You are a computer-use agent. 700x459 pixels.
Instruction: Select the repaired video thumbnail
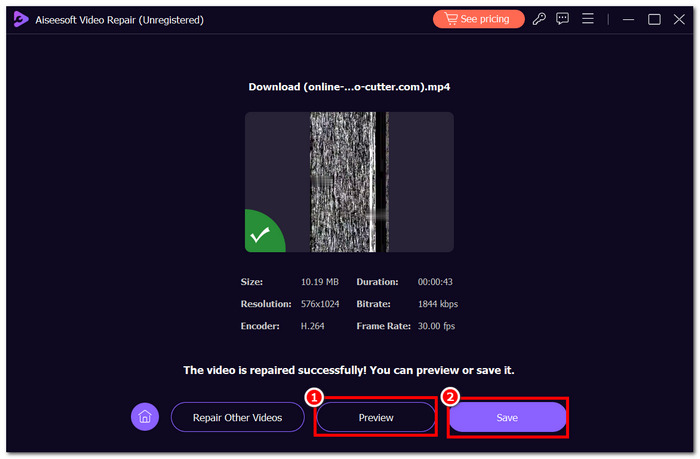click(x=349, y=181)
